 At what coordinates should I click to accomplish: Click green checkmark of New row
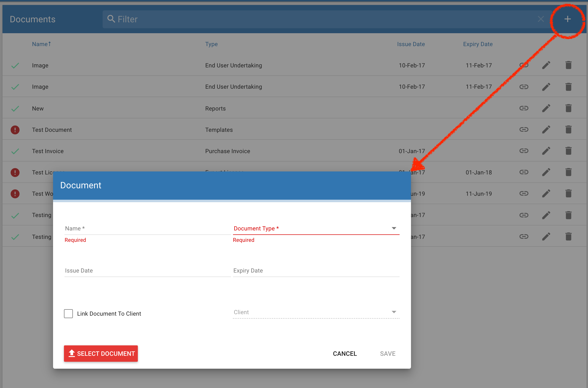click(x=15, y=109)
